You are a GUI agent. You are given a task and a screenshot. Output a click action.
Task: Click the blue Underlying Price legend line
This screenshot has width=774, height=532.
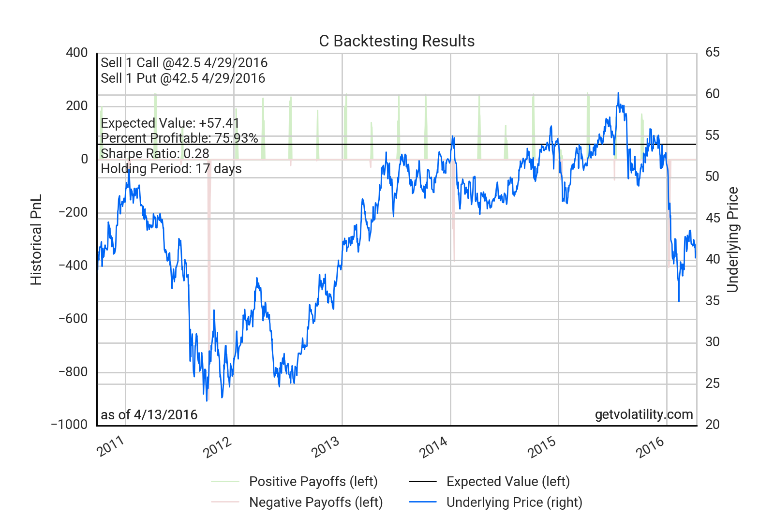click(x=423, y=502)
